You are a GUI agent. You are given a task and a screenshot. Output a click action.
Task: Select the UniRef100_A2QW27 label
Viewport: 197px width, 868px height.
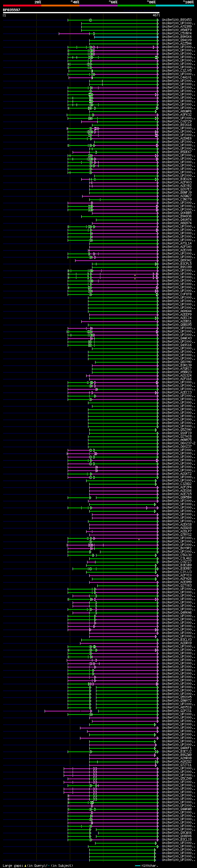177,196
